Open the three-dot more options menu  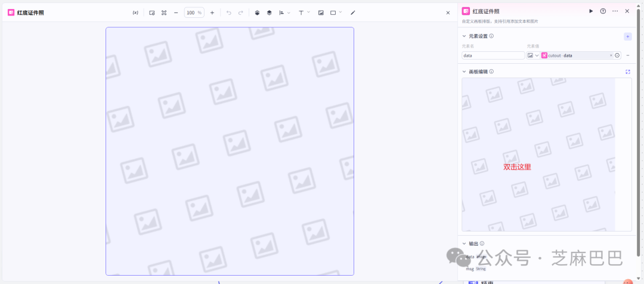615,11
